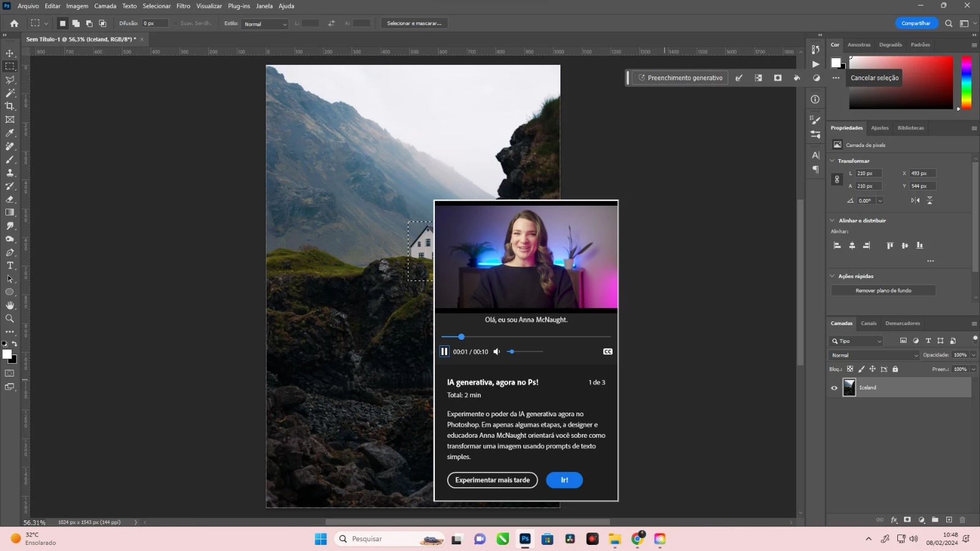Open the Preen. fill dropdown
Screen dimensions: 980x551
click(973, 369)
